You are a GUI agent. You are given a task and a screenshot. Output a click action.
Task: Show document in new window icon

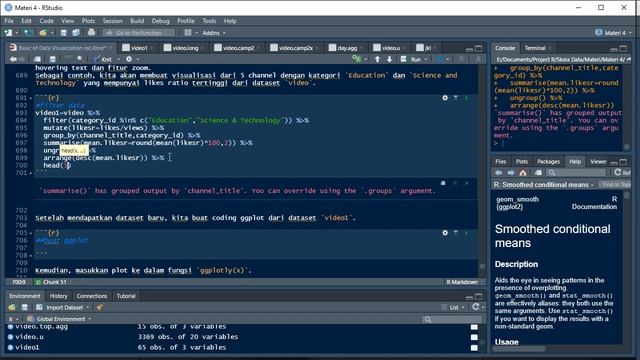coord(37,59)
